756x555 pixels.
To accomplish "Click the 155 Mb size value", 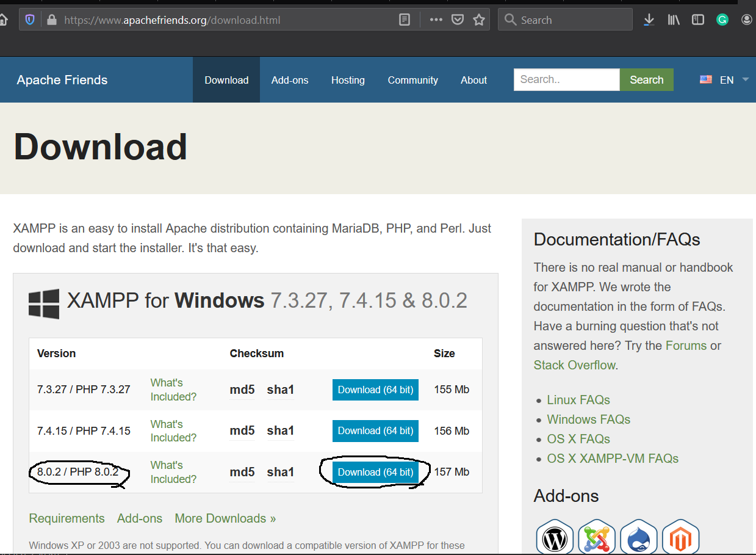I will (x=452, y=390).
